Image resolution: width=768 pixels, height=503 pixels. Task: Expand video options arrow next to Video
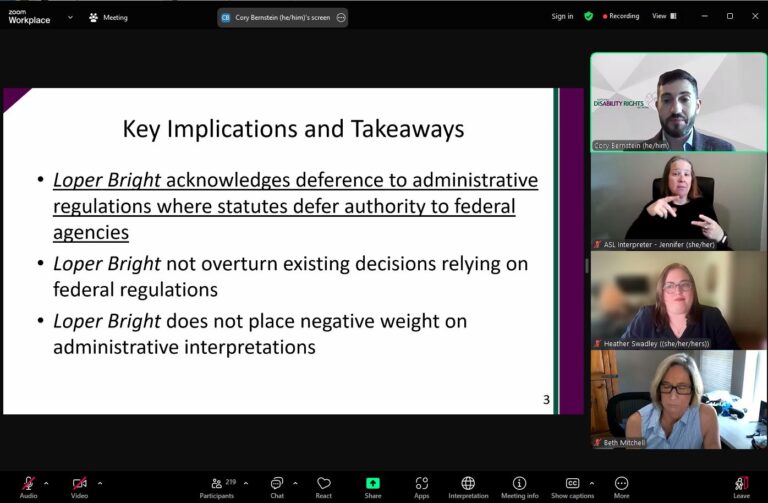(99, 483)
